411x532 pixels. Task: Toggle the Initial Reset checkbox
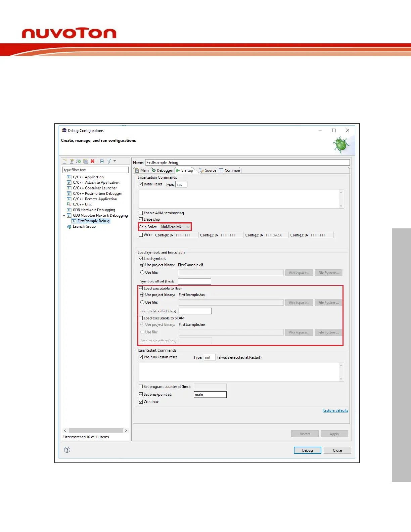141,184
